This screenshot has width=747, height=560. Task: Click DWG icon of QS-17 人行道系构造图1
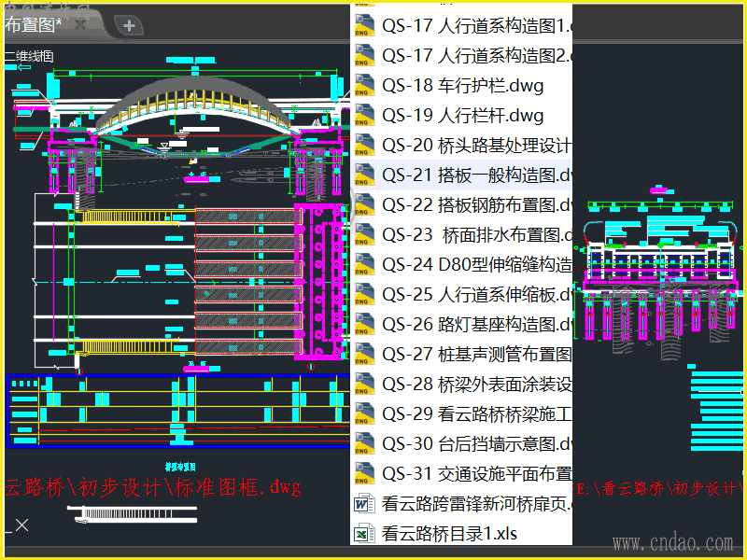point(364,26)
